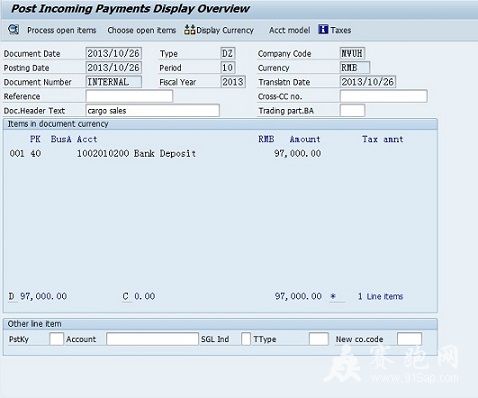
Task: Click the PK column header
Action: (35, 139)
